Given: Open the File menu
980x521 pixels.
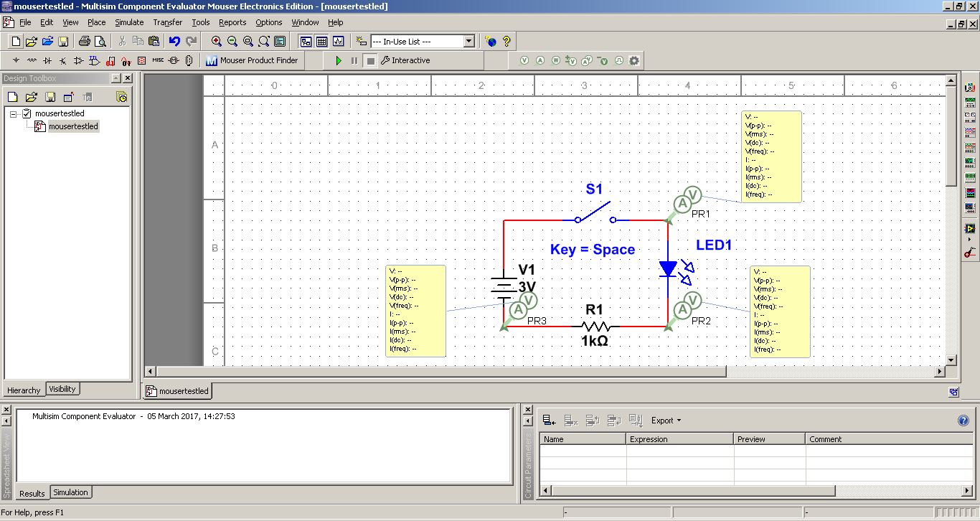Looking at the screenshot, I should pos(25,22).
